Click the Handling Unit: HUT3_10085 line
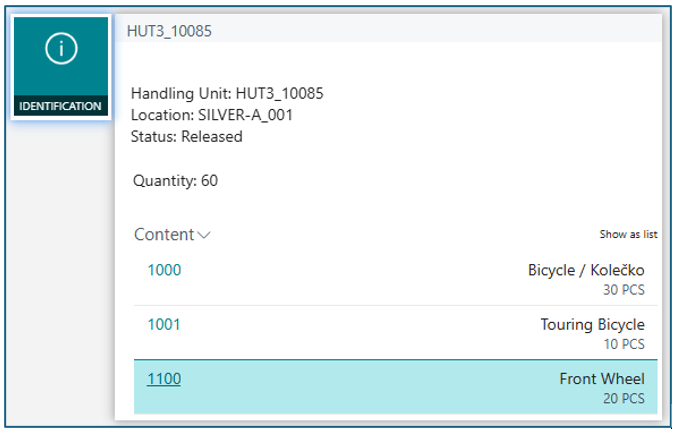 pos(227,94)
